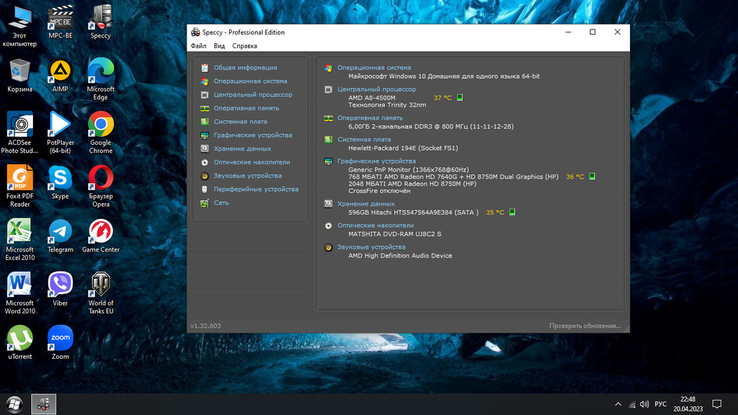Click the disk temperature indicator next to 35 °C
The height and width of the screenshot is (415, 738).
pos(512,212)
